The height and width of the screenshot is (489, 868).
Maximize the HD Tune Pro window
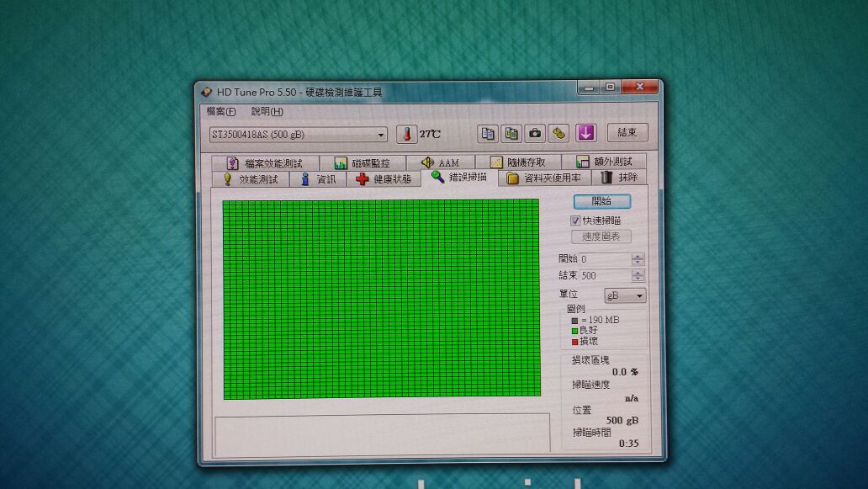coord(610,87)
